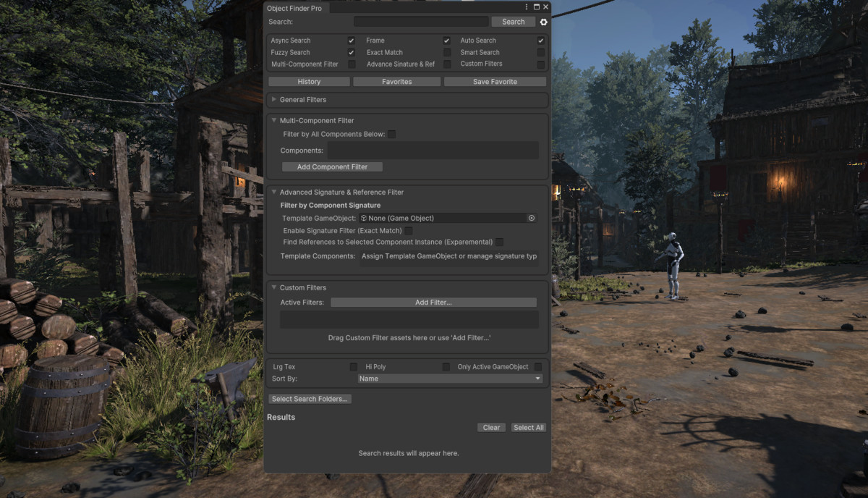Open the three-dot window menu
This screenshot has height=498, width=868.
coord(526,7)
